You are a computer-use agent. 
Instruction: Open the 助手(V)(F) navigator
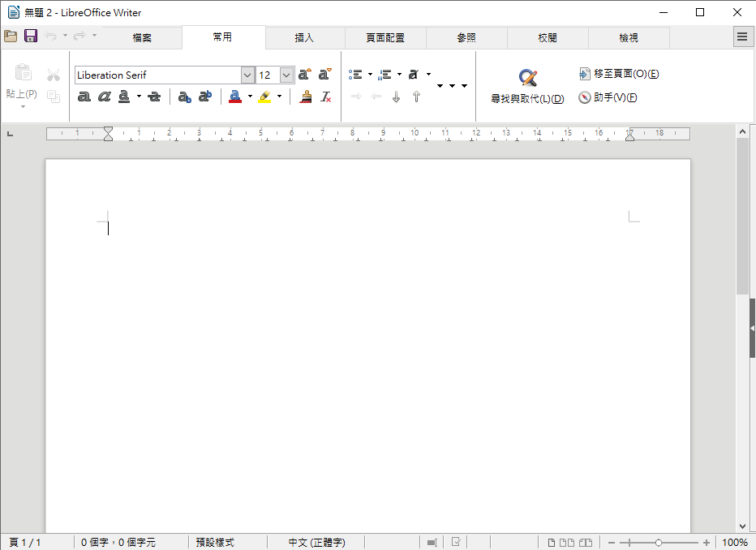(608, 97)
